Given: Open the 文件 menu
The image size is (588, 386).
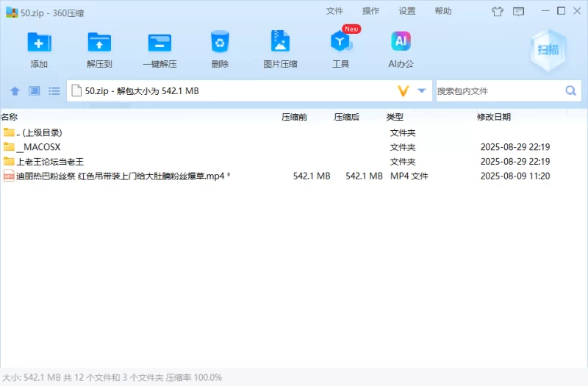Looking at the screenshot, I should tap(334, 11).
